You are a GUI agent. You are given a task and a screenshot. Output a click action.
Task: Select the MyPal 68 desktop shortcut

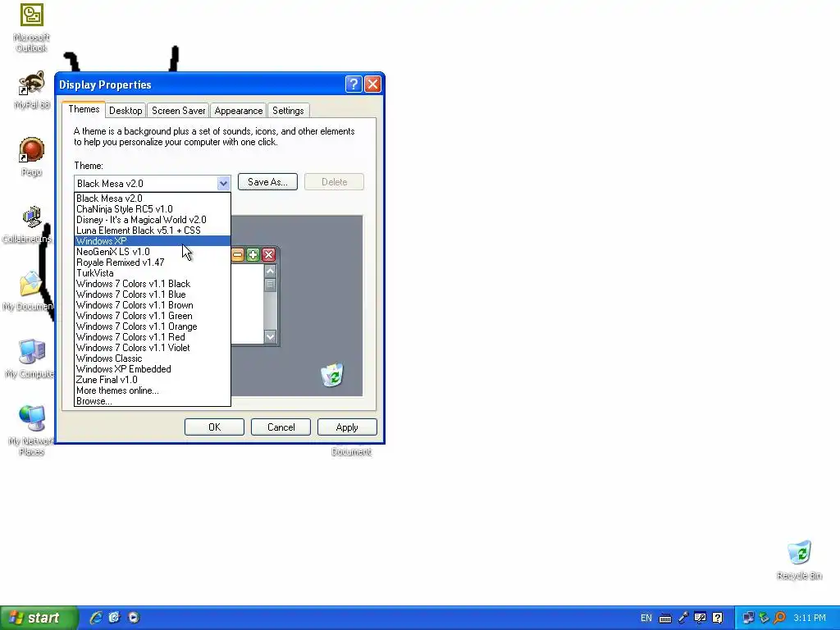tap(32, 90)
